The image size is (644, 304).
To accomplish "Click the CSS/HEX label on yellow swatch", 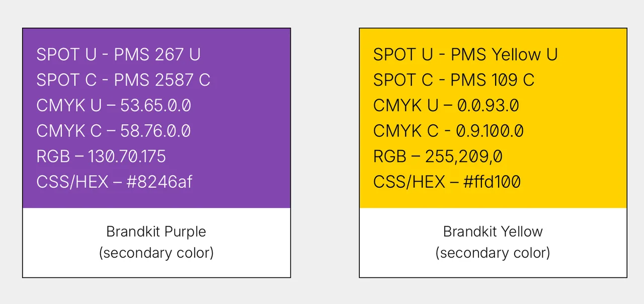I will tap(410, 182).
